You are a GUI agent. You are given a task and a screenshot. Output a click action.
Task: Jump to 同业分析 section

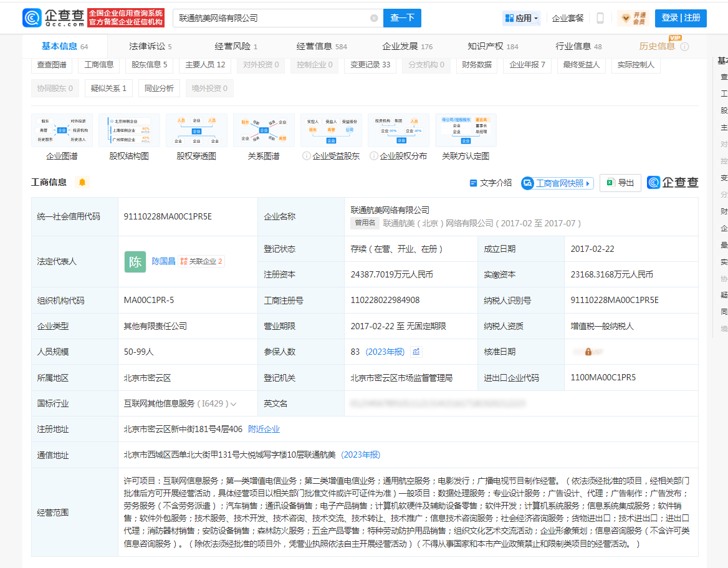160,89
